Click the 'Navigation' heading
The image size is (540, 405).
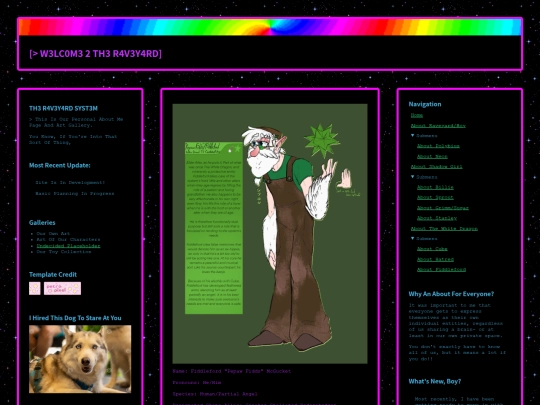point(425,104)
